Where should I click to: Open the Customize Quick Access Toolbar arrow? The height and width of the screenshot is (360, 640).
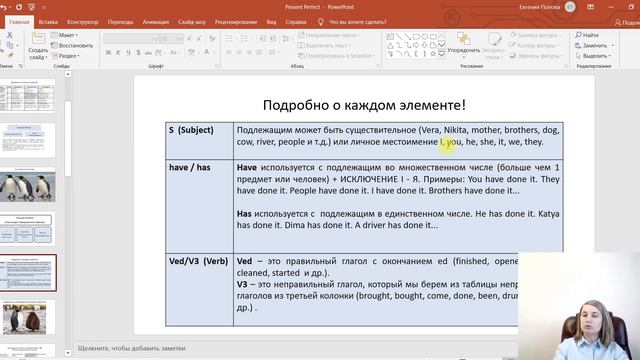coord(44,7)
